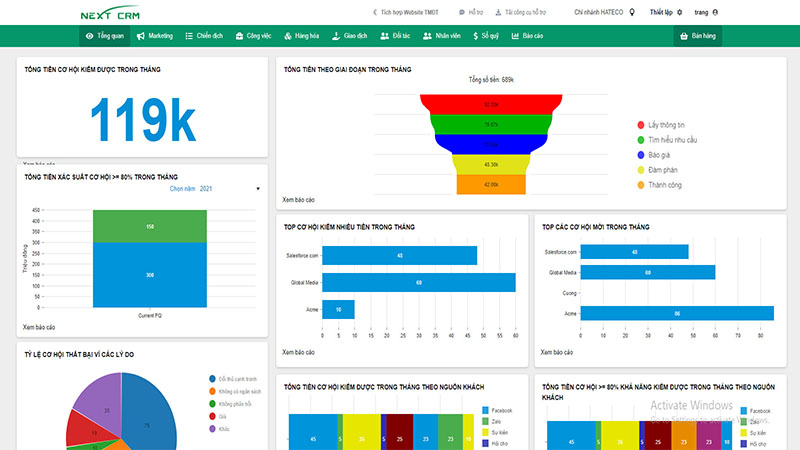Image resolution: width=800 pixels, height=450 pixels.
Task: Open the Đối tác menu
Action: (x=394, y=36)
